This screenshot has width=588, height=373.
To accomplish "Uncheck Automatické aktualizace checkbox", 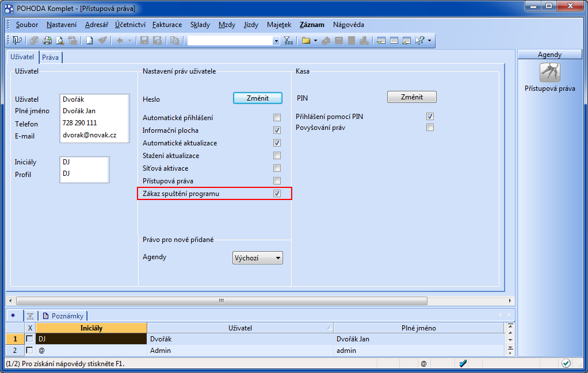I will point(277,143).
